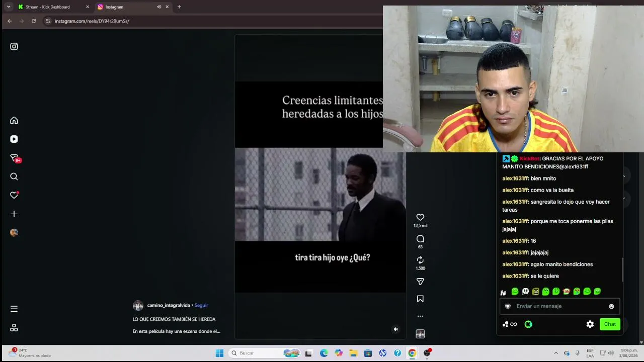644x362 pixels.
Task: Reload the Instagram page
Action: (34, 21)
